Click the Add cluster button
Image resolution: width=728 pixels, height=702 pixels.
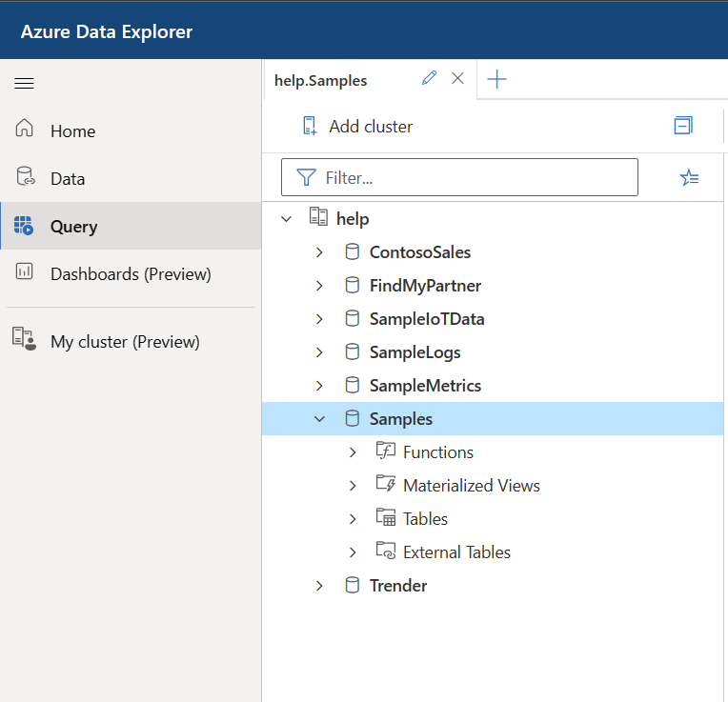[357, 126]
